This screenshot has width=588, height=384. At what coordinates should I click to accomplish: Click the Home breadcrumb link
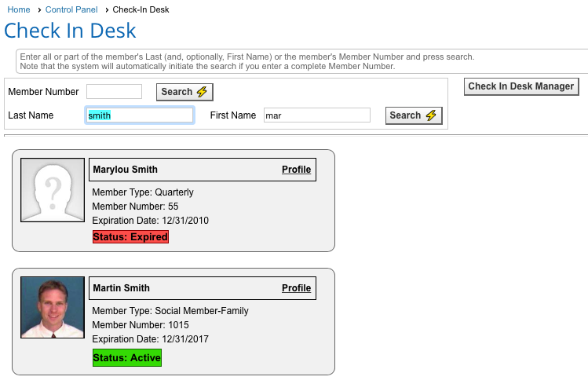click(19, 9)
